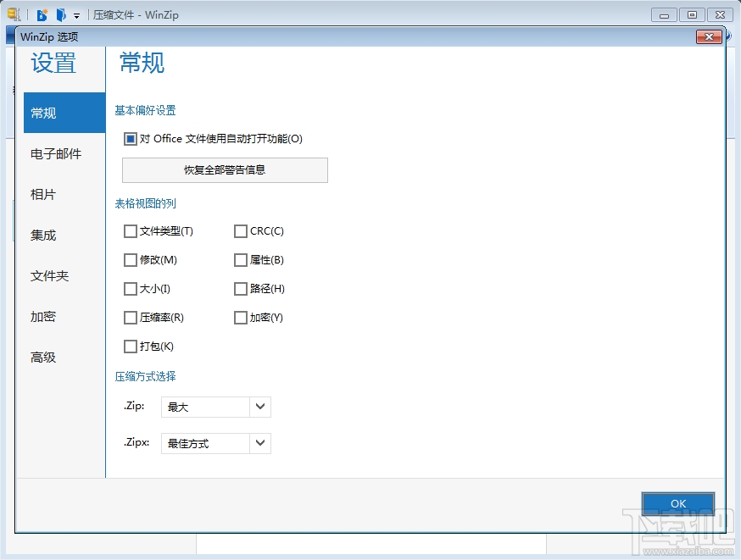Check the 打包(K) column option

click(x=131, y=346)
